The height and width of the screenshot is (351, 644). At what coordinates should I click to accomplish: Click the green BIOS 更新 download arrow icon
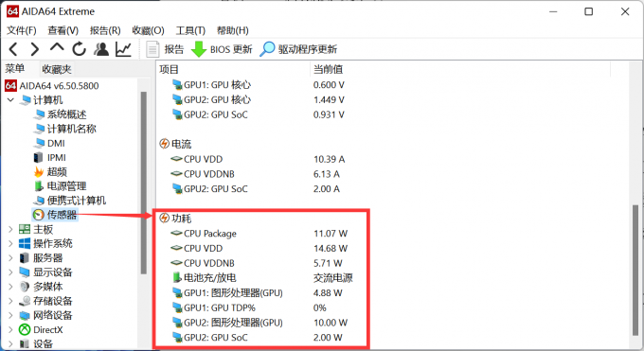tap(199, 49)
